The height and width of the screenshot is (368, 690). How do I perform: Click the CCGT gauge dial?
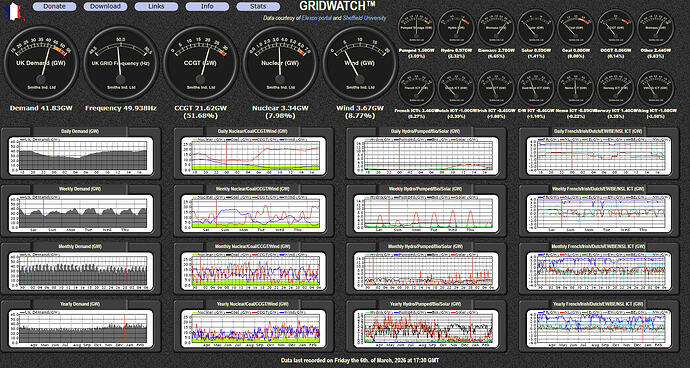[200, 63]
